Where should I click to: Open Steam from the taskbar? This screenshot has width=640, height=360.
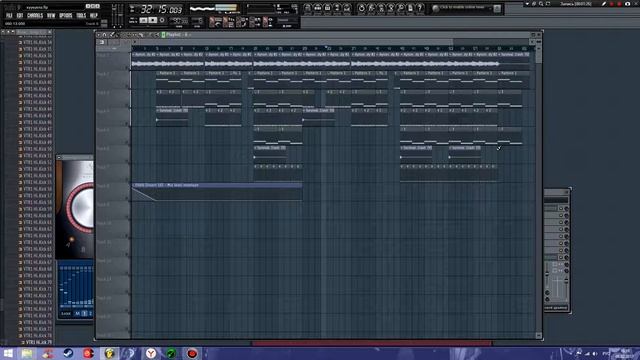point(68,353)
